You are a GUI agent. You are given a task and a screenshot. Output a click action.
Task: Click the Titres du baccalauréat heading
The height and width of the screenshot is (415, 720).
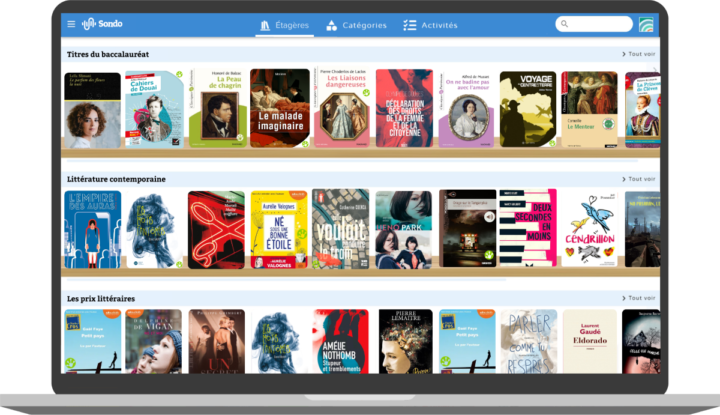(x=108, y=54)
